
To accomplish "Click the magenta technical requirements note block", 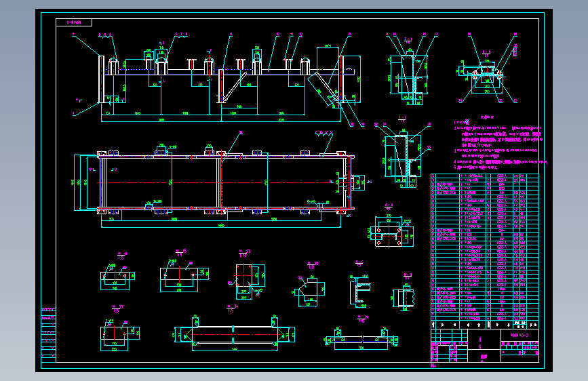I will pyautogui.click(x=500, y=143).
